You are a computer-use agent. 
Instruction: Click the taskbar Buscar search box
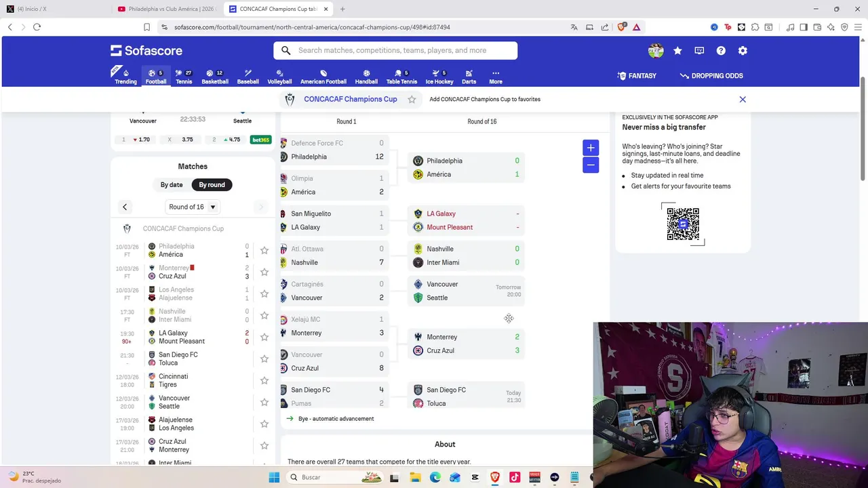click(x=335, y=477)
